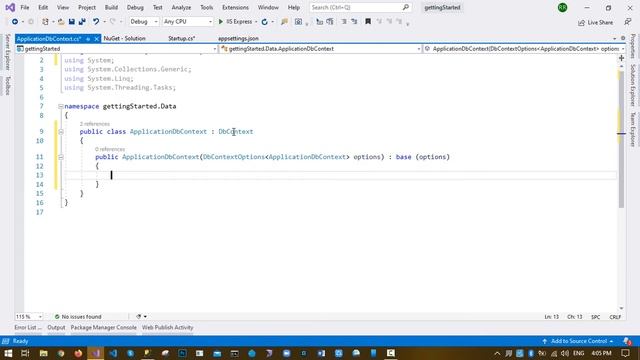640x360 pixels.
Task: Close the ApplicationDbContext.cs tab
Action: (96, 39)
